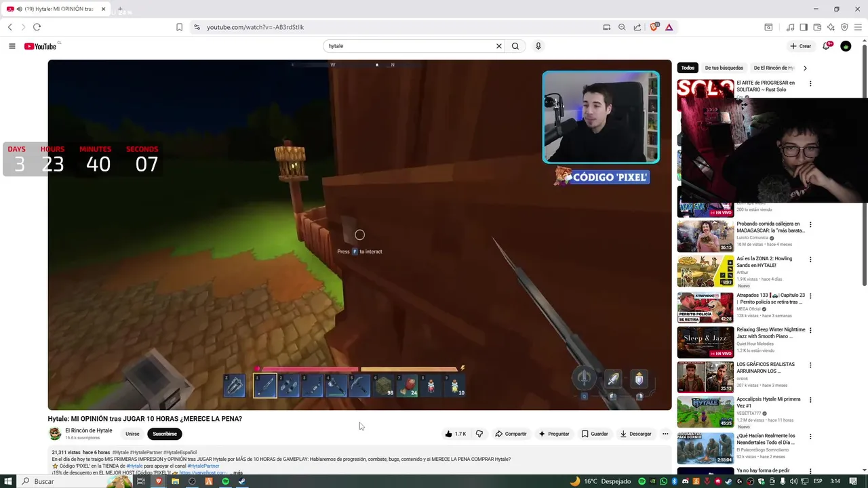Open options for 'Apocalipsis Hytale' video
Screen dimensions: 868x488
[x=810, y=401]
